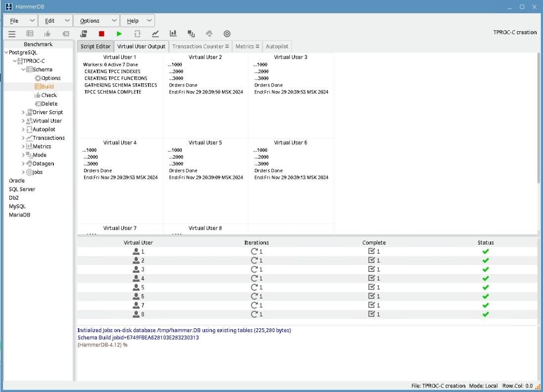Click the hamburger menu icon in toolbar
Viewport: 543px width, 392px height.
pyautogui.click(x=12, y=34)
